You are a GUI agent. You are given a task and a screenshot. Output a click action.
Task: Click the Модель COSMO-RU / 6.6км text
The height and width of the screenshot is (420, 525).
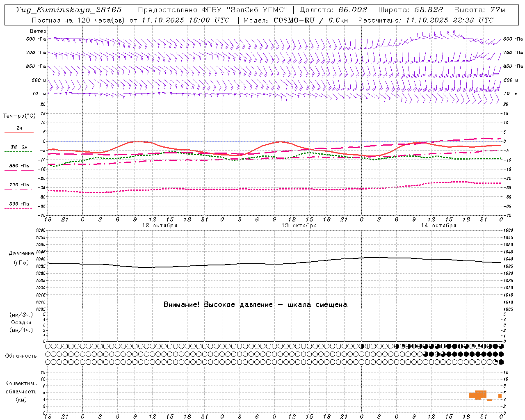(296, 20)
